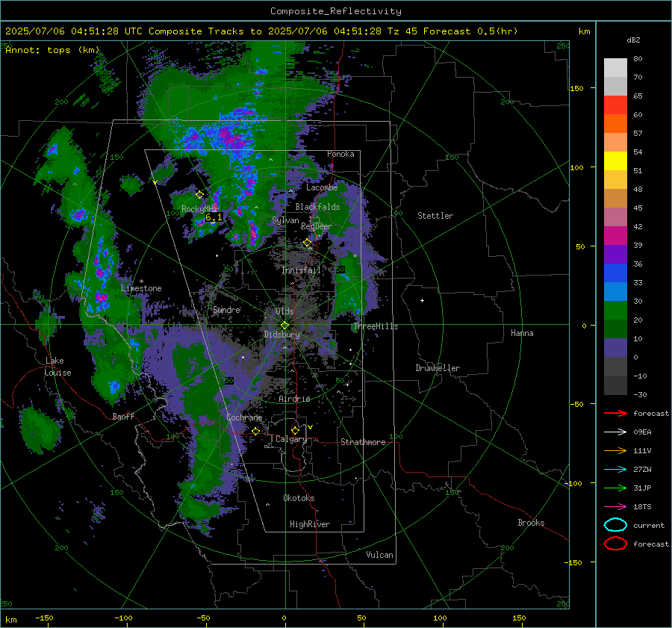Click the Drumheller city label

(x=438, y=368)
